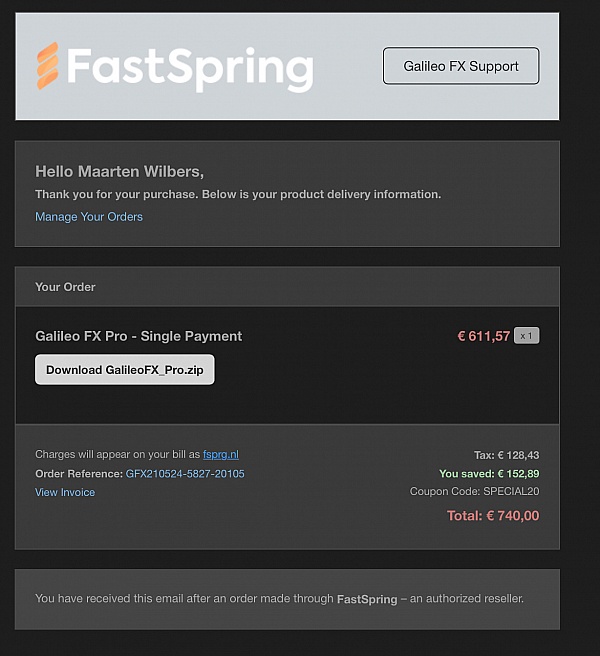
Task: Click the Your Order section header
Action: tap(65, 287)
